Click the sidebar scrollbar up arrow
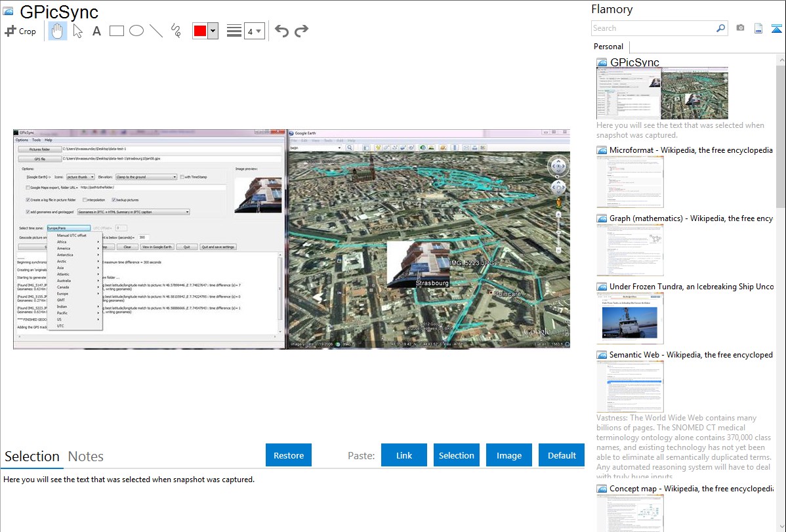The image size is (786, 532). point(781,60)
